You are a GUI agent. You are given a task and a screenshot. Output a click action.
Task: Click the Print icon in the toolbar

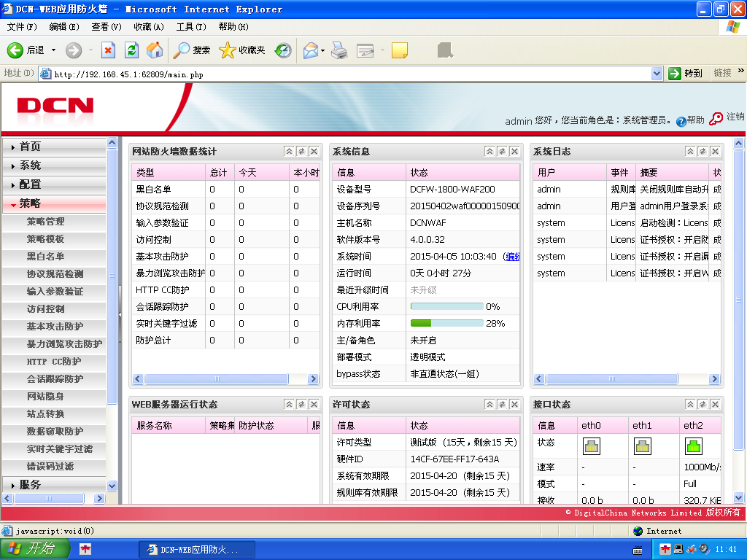(339, 50)
